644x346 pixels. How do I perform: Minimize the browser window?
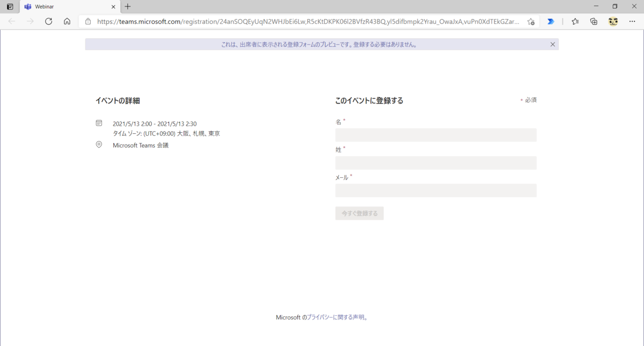click(596, 6)
